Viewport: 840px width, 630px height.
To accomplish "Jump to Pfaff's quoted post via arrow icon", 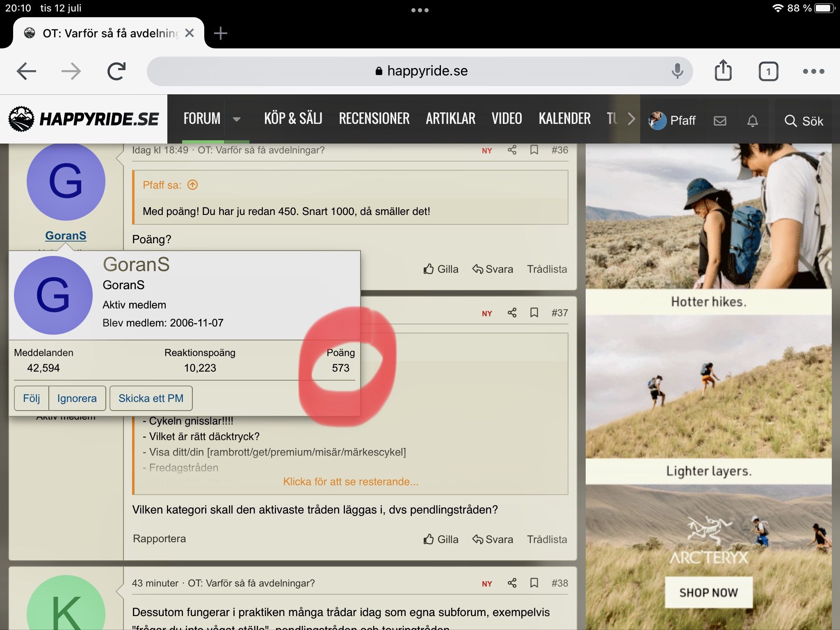I will tap(192, 185).
